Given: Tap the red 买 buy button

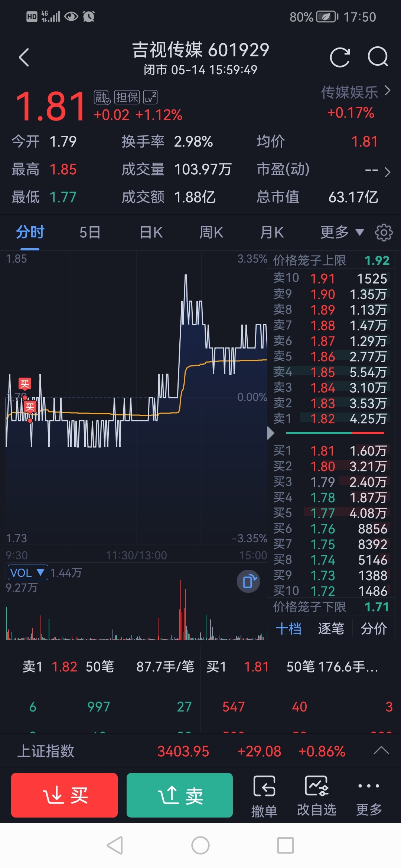Looking at the screenshot, I should [65, 795].
